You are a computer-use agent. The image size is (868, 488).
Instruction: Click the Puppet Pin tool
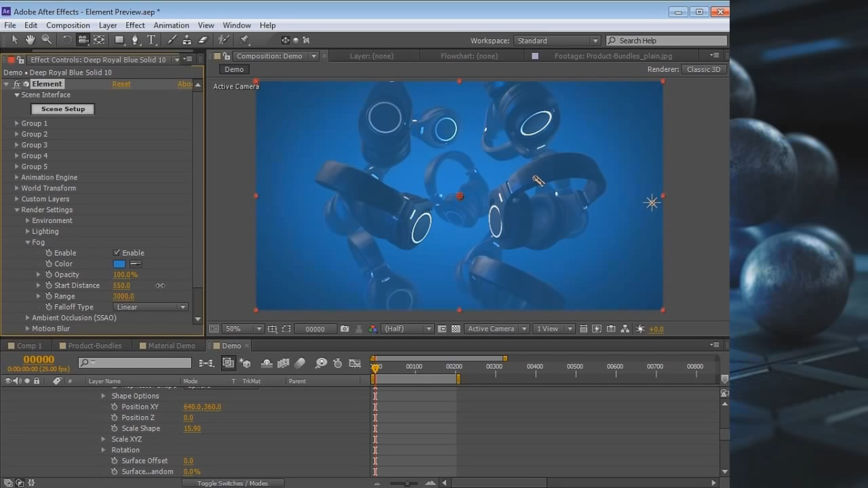244,40
